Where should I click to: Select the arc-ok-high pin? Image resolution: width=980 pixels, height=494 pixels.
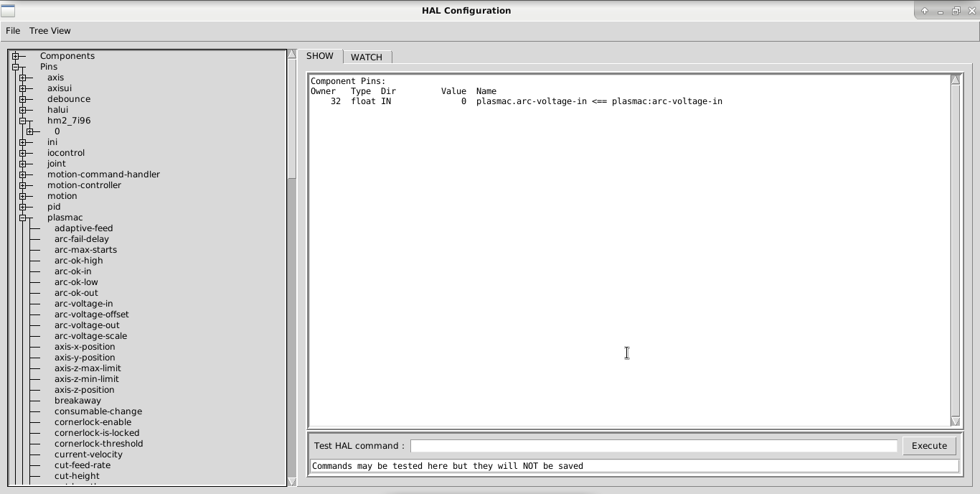pos(78,261)
